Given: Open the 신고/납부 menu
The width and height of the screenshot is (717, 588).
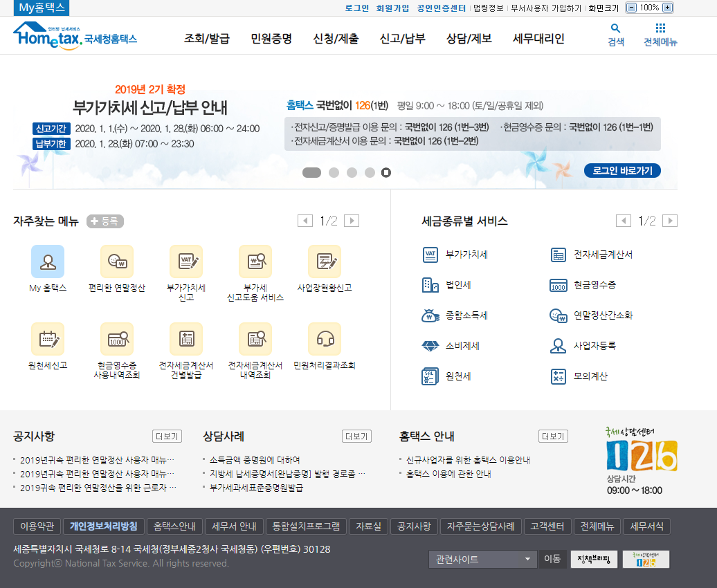Looking at the screenshot, I should (x=402, y=39).
